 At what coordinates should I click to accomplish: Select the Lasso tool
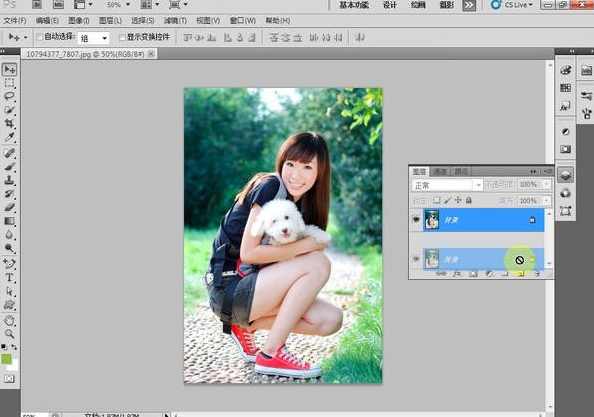9,96
